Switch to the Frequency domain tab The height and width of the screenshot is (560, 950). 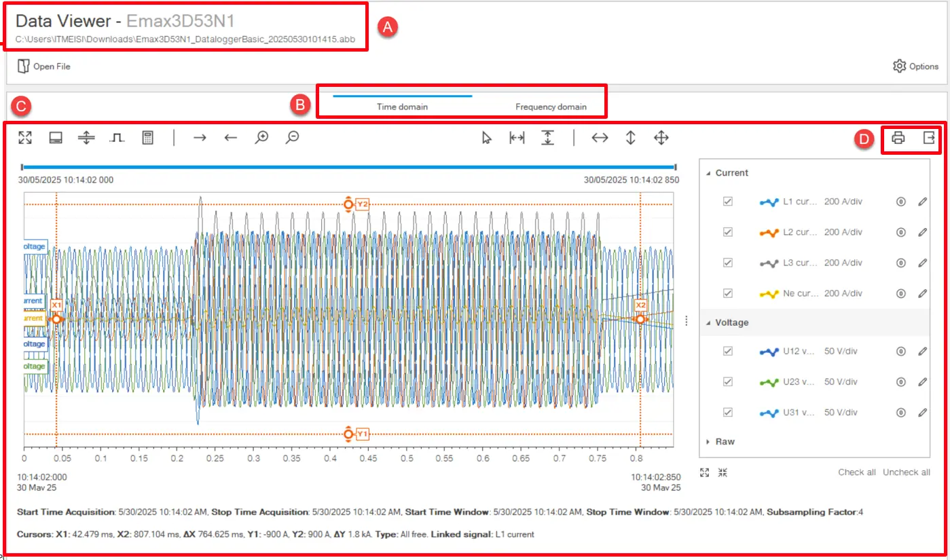551,107
